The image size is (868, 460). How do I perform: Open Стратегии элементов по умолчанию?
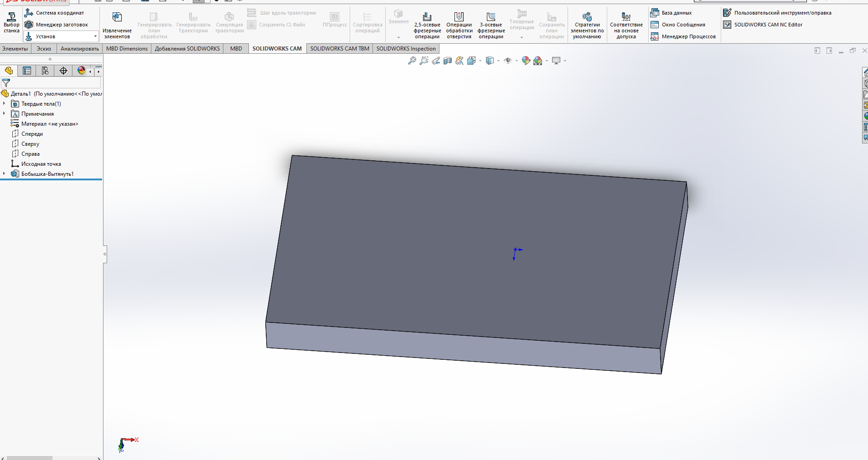(587, 26)
